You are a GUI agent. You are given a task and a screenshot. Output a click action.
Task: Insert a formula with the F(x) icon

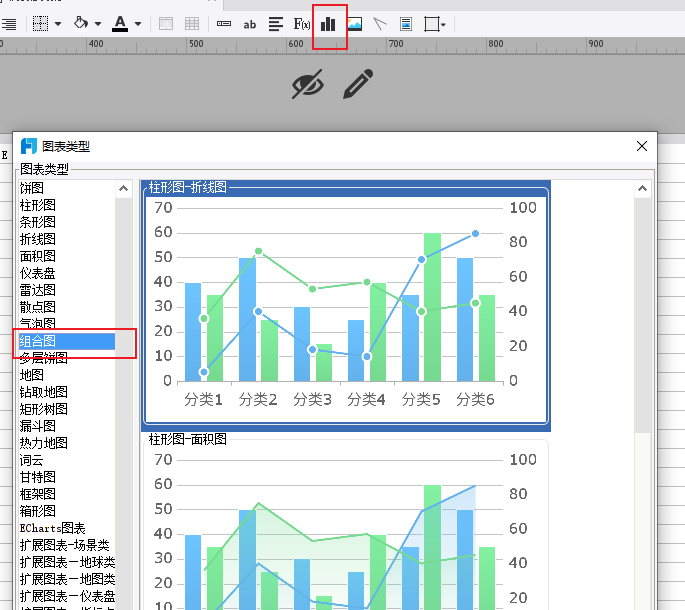(x=302, y=24)
